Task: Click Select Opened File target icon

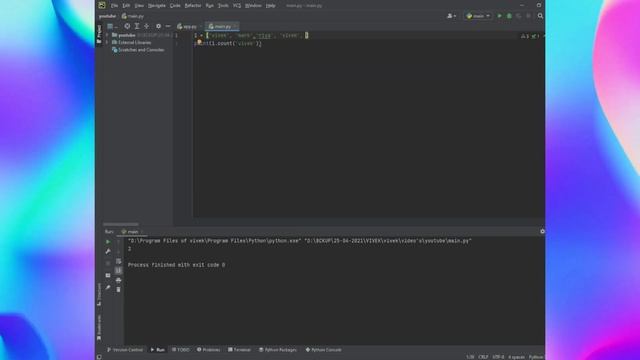Action: pos(127,26)
